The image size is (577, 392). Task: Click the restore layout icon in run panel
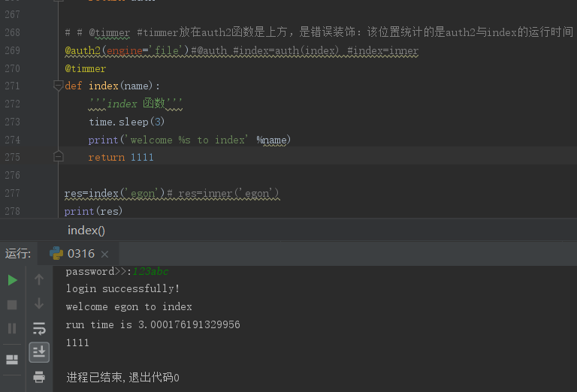[x=12, y=359]
